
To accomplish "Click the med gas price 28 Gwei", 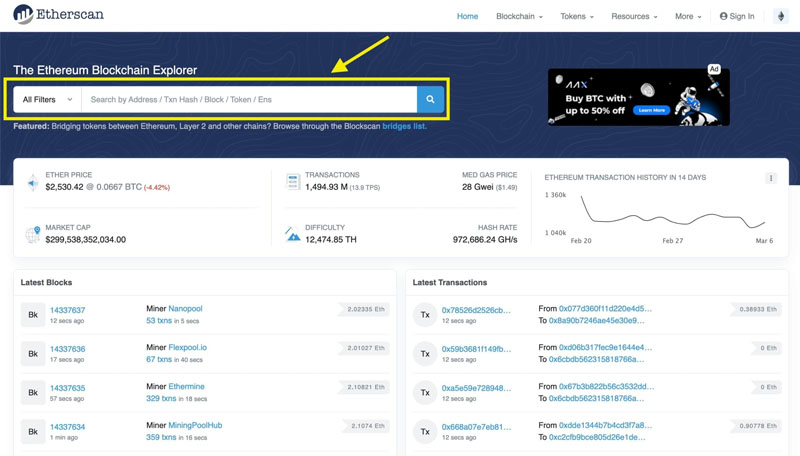I will pyautogui.click(x=478, y=187).
